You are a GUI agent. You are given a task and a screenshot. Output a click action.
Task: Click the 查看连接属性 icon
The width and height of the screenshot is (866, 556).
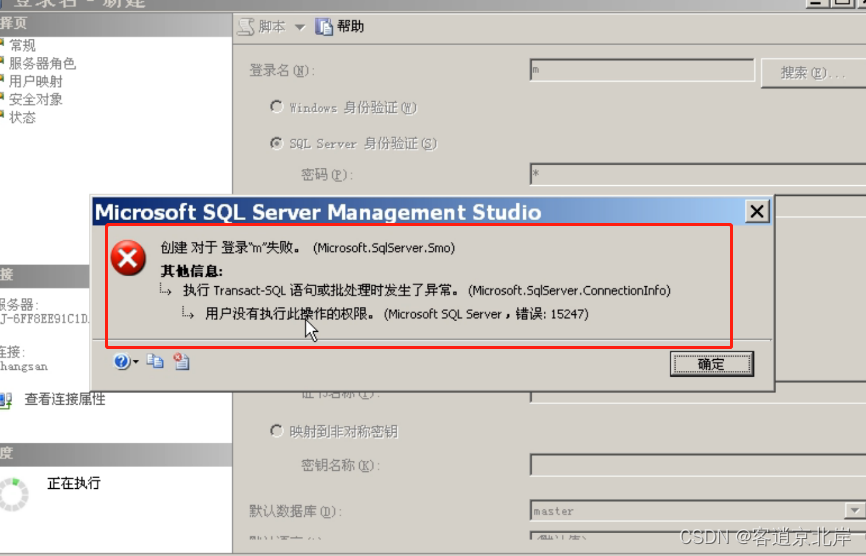tap(6, 400)
